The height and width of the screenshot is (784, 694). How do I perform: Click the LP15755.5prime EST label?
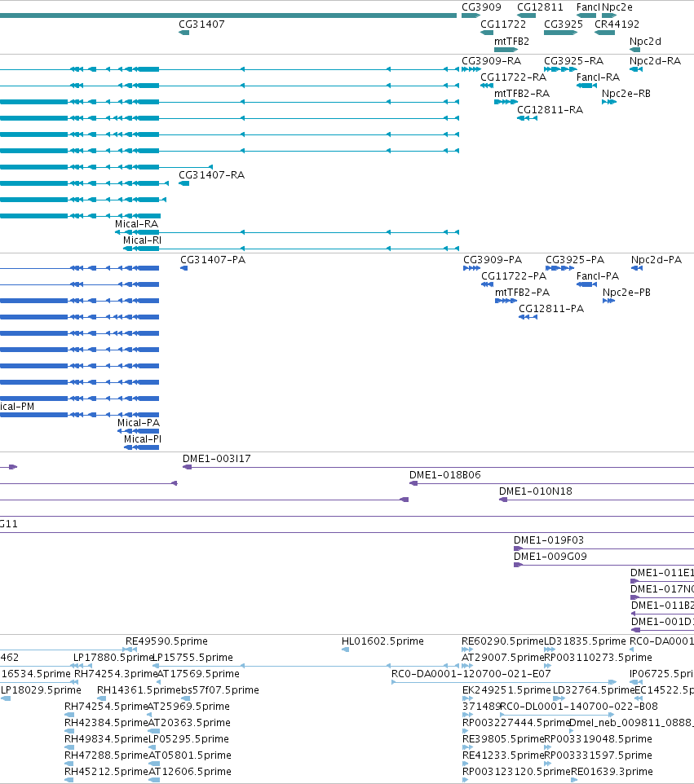click(x=192, y=657)
